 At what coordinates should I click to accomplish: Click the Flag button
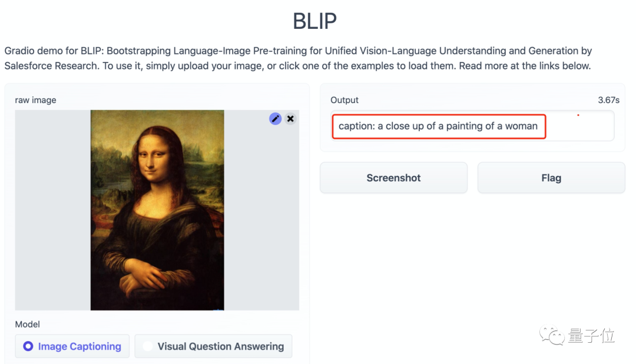[x=551, y=178]
